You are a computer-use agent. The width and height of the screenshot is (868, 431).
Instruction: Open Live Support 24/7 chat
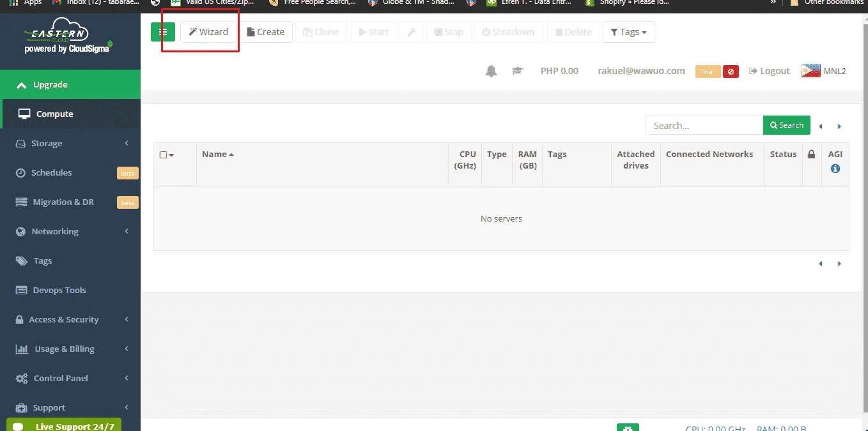click(x=64, y=425)
